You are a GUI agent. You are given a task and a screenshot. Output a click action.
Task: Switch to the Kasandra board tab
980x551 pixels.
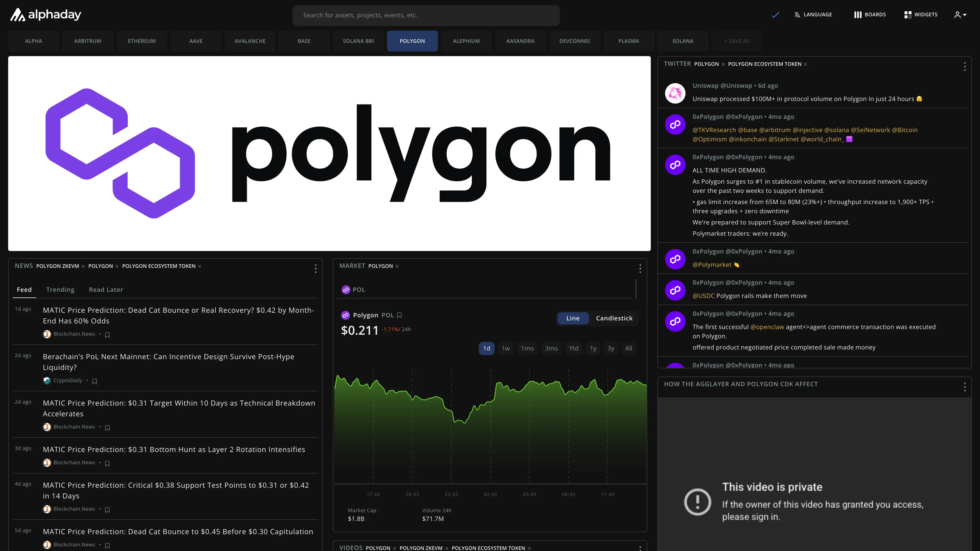[x=520, y=41]
